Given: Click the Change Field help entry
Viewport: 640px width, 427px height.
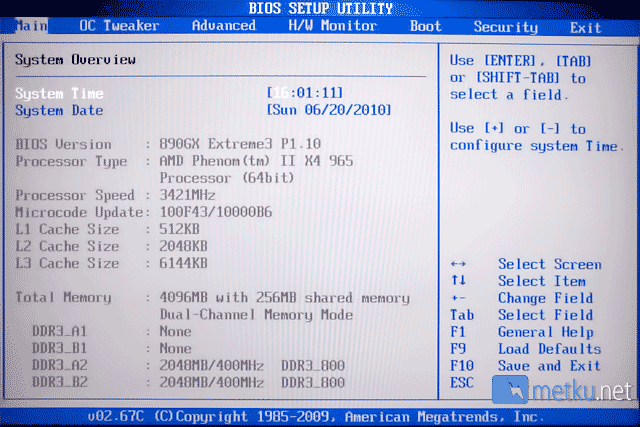Looking at the screenshot, I should point(545,298).
